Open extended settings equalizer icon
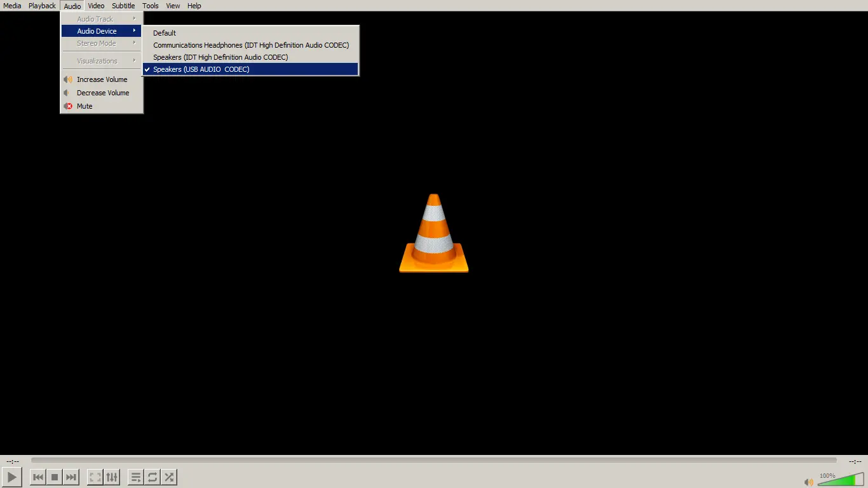 [x=112, y=477]
